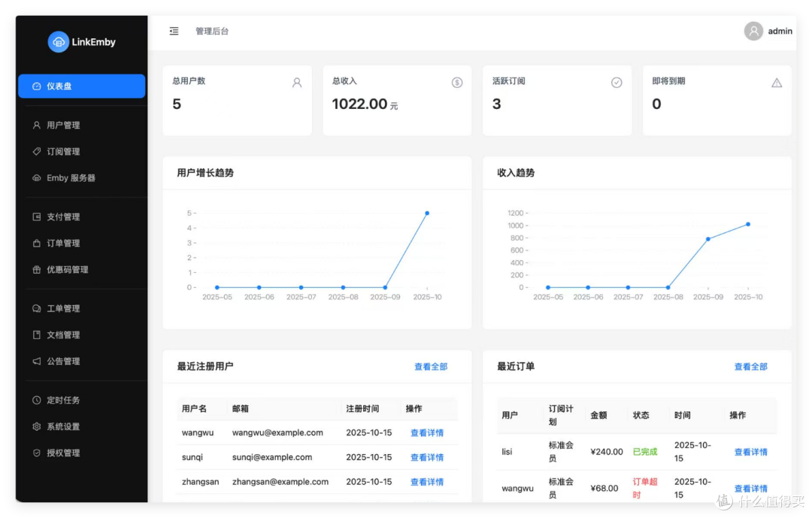The height and width of the screenshot is (518, 812).
Task: Click the 文档管理 document icon
Action: click(x=36, y=335)
